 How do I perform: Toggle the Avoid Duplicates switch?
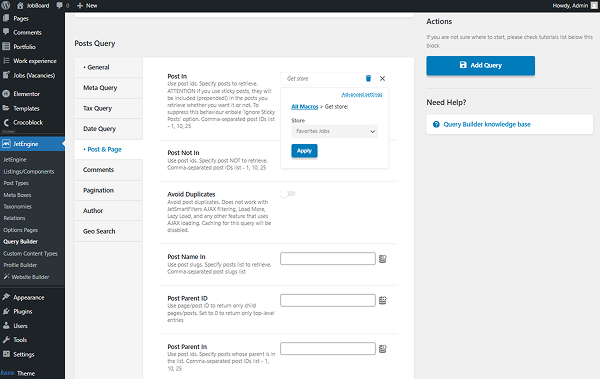(288, 194)
